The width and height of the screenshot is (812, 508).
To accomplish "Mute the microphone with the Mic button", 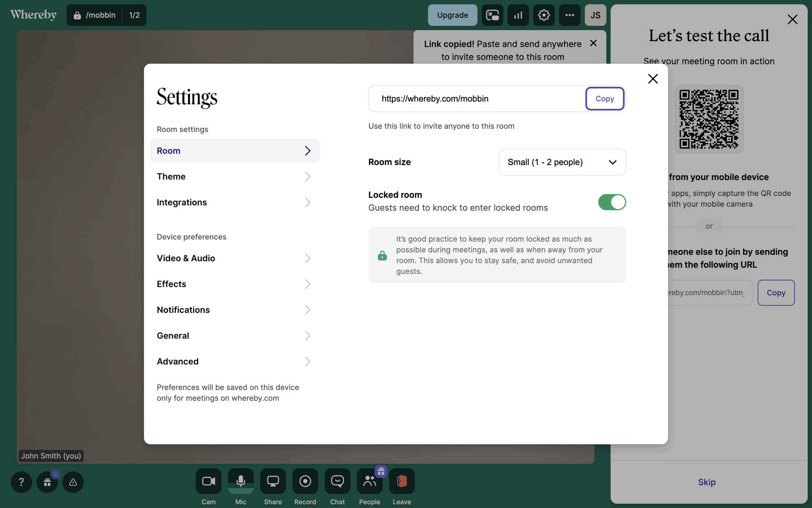I will pos(241,481).
